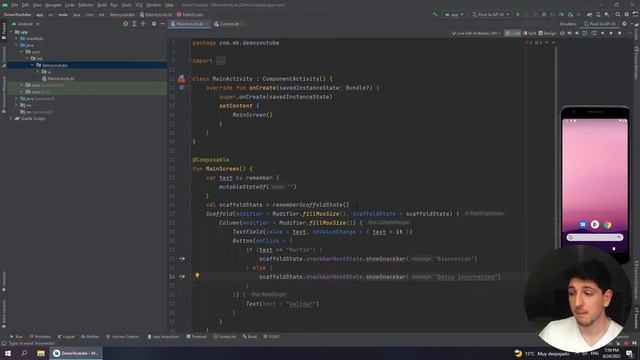Click the Make Project hammer icon
The image size is (640, 360).
coord(435,14)
